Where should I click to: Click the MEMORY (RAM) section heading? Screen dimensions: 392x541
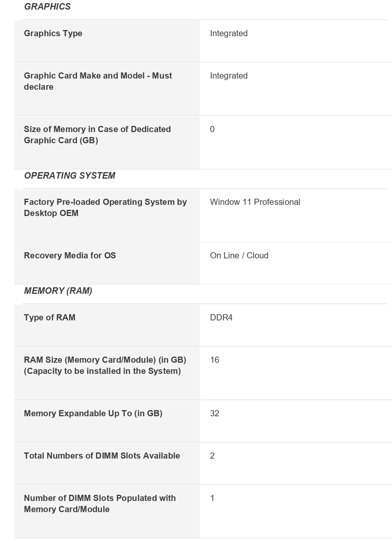(x=58, y=291)
